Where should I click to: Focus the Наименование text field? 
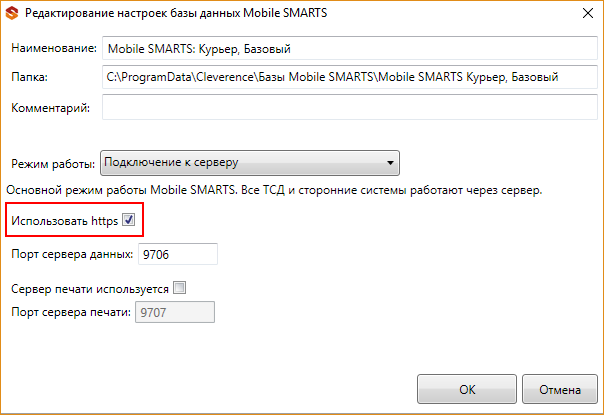[x=350, y=49]
